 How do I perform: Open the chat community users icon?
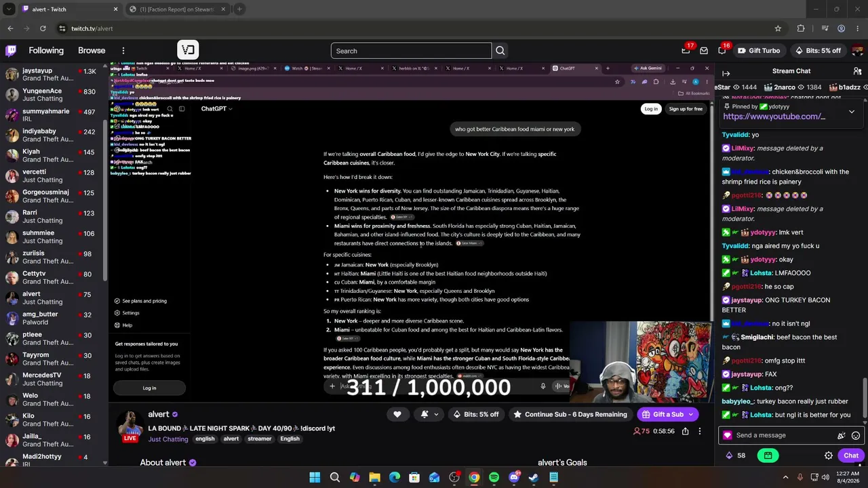click(x=857, y=71)
